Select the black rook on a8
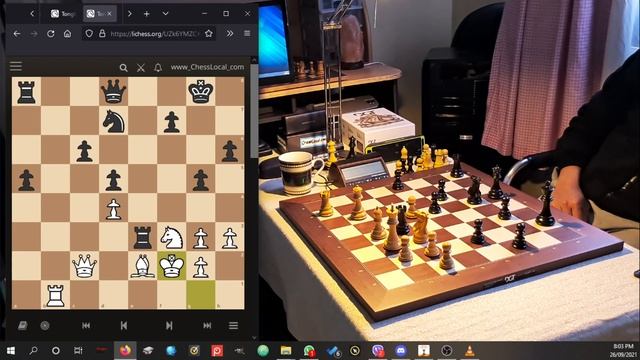This screenshot has width=640, height=360. pyautogui.click(x=26, y=91)
